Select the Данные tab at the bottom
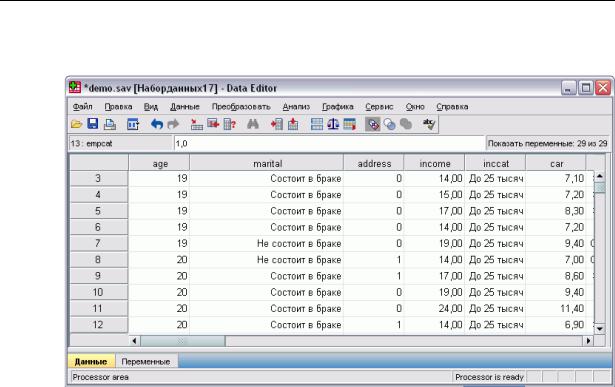The width and height of the screenshot is (615, 387). tap(91, 362)
